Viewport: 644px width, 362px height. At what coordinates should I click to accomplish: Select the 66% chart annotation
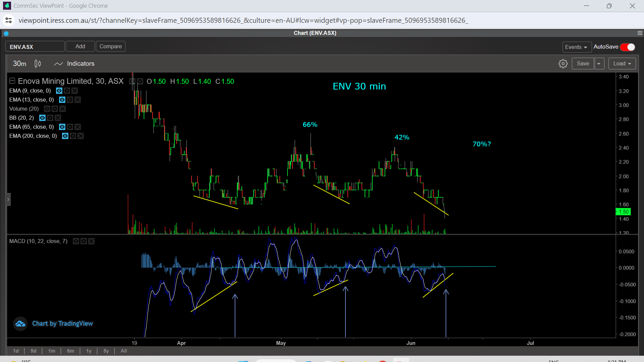click(310, 125)
